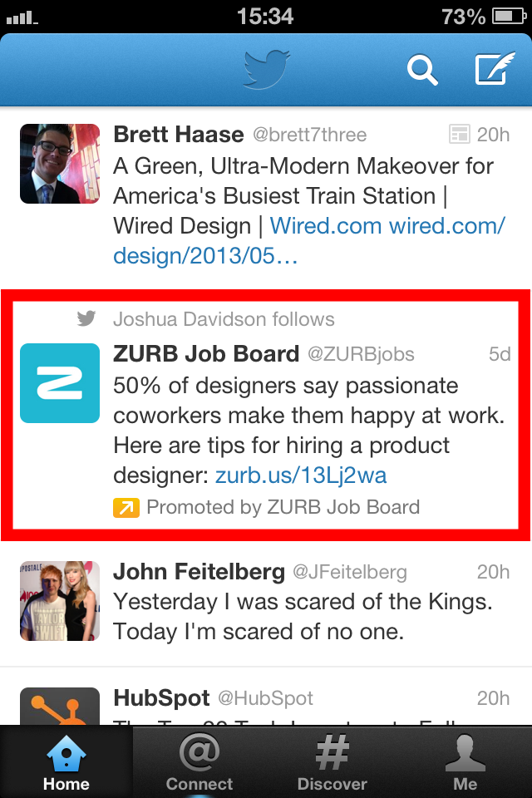Open the Discover tab
The image size is (532, 798).
332,761
